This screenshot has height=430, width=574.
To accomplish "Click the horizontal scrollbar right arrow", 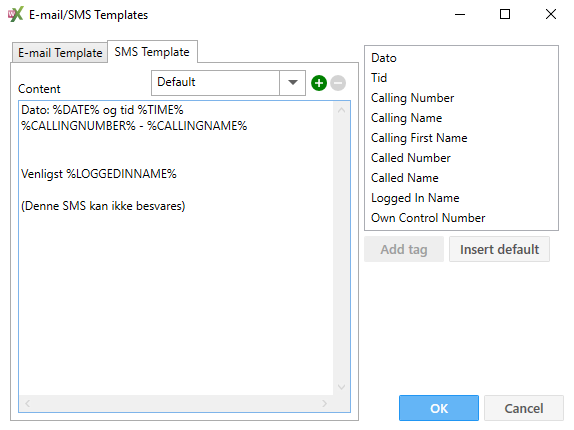I will (324, 403).
